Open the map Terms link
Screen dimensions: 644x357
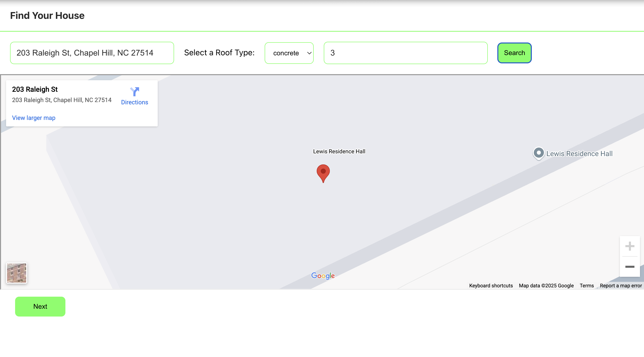point(587,286)
